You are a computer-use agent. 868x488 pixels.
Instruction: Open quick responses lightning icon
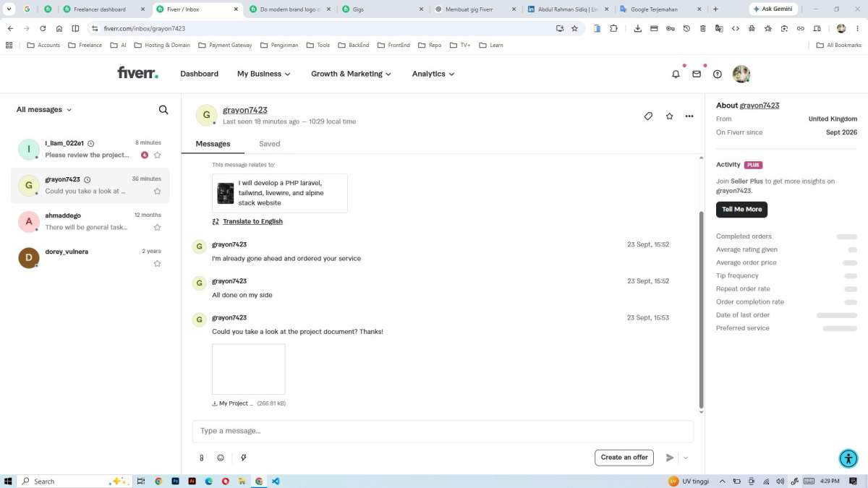coord(244,458)
